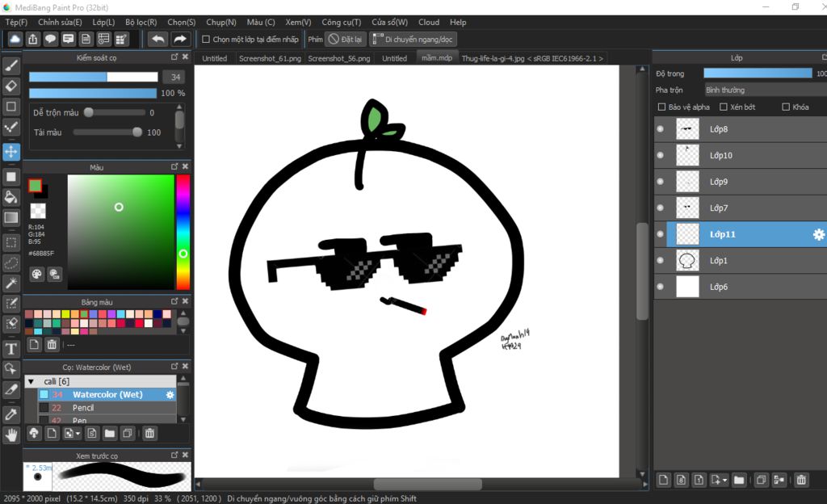Open Lớp11 layer settings gear
This screenshot has width=827, height=504.
[818, 234]
